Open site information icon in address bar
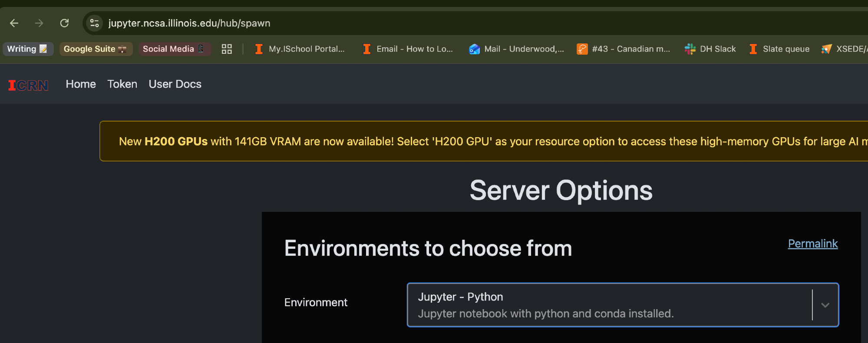 point(94,23)
